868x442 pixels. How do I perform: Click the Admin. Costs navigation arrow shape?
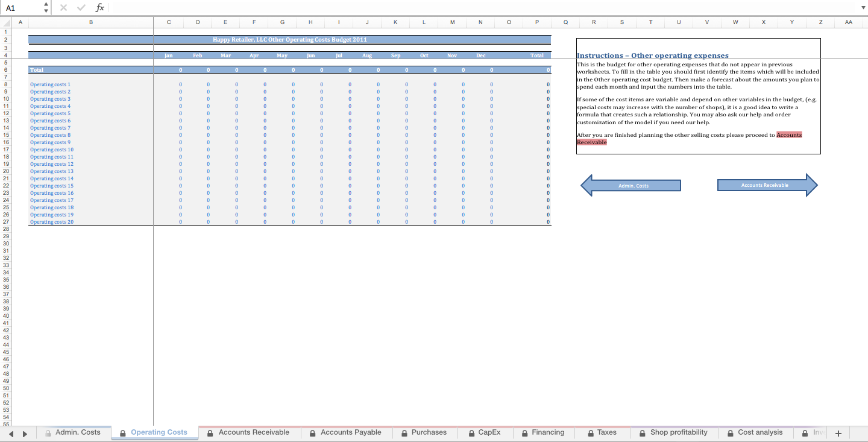[632, 185]
